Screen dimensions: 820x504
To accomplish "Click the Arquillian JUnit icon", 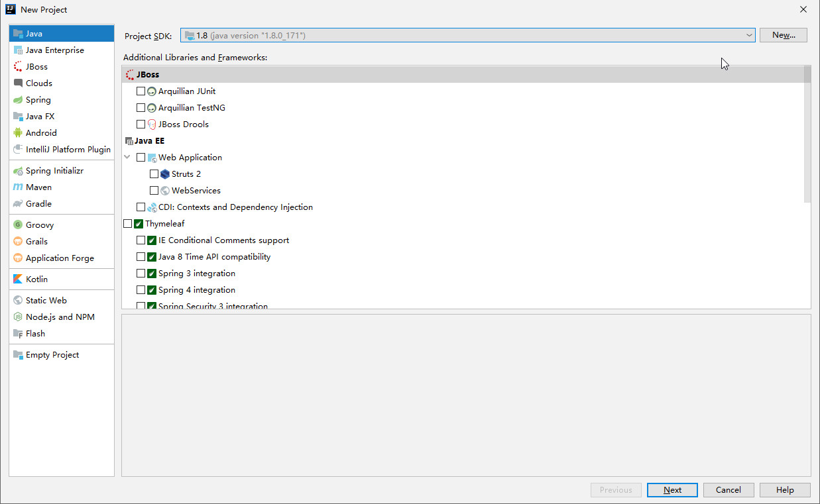I will (152, 91).
